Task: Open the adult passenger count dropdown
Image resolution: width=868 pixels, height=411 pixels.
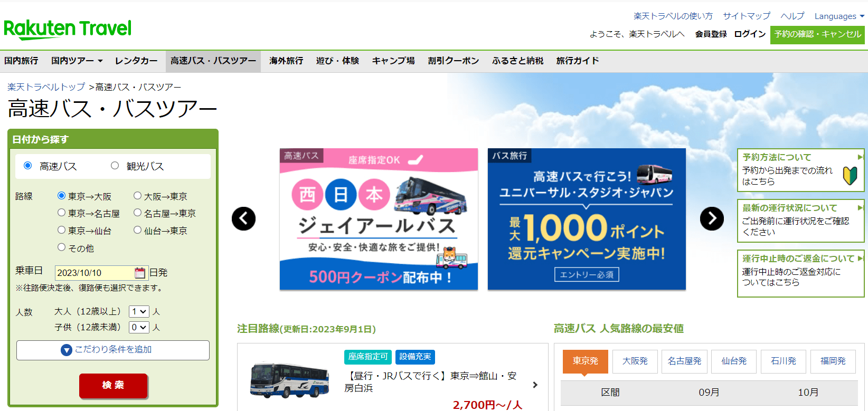Action: point(139,311)
